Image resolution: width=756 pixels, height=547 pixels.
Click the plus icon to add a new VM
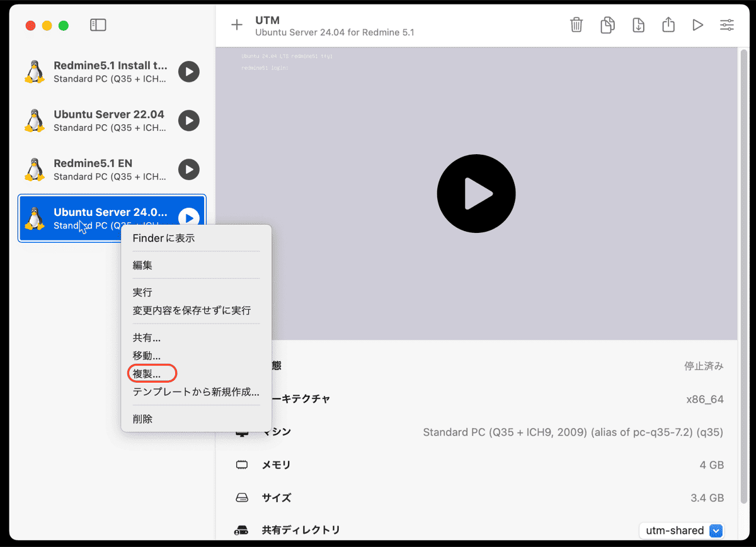[x=236, y=25]
